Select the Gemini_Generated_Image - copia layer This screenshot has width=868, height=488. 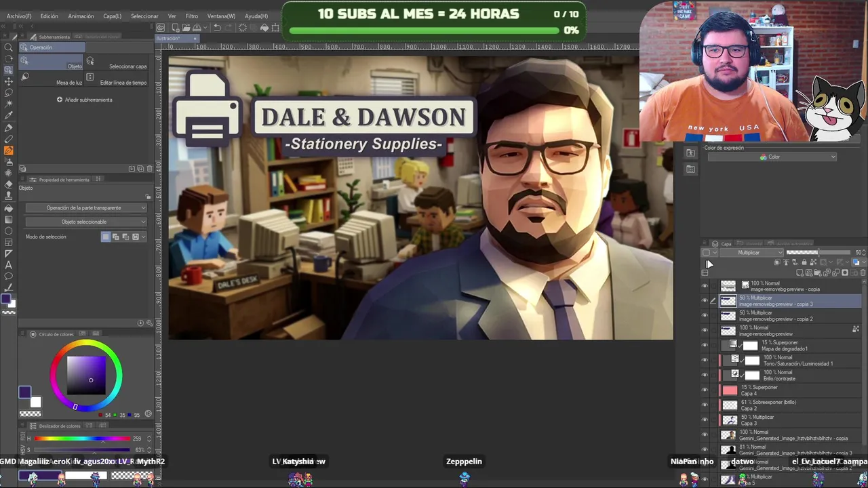click(x=791, y=435)
